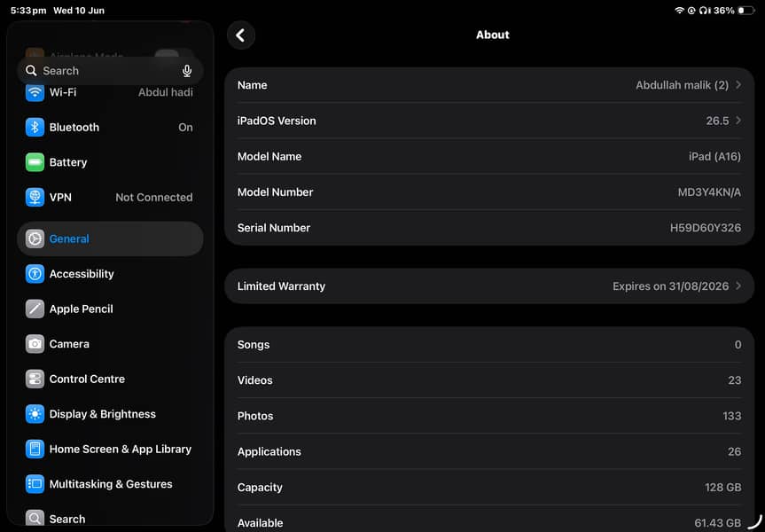The height and width of the screenshot is (532, 765).
Task: Tap the Videos count '23'
Action: pos(734,380)
